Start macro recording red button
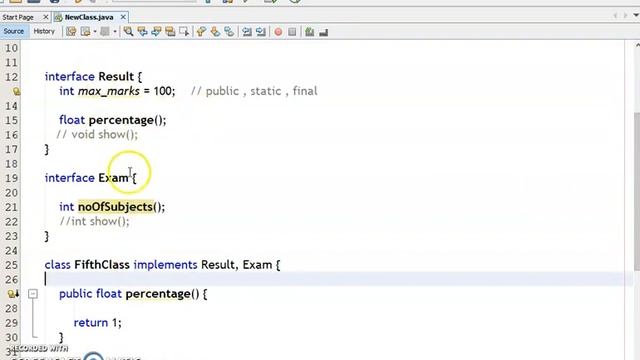The height and width of the screenshot is (360, 640). [x=278, y=32]
